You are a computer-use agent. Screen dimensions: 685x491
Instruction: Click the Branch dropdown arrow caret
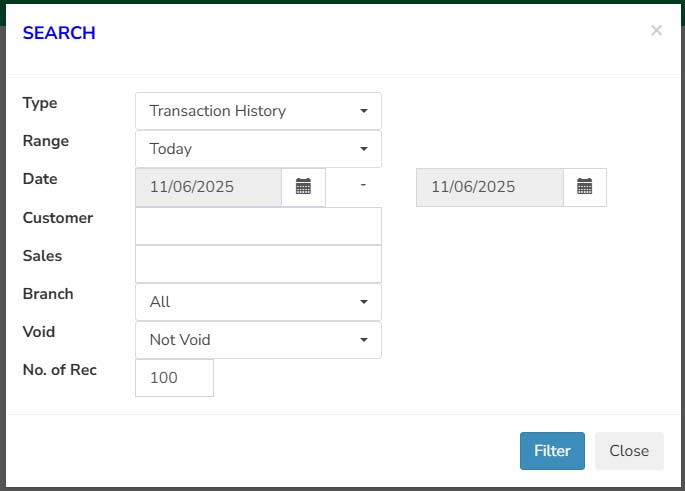tap(364, 302)
